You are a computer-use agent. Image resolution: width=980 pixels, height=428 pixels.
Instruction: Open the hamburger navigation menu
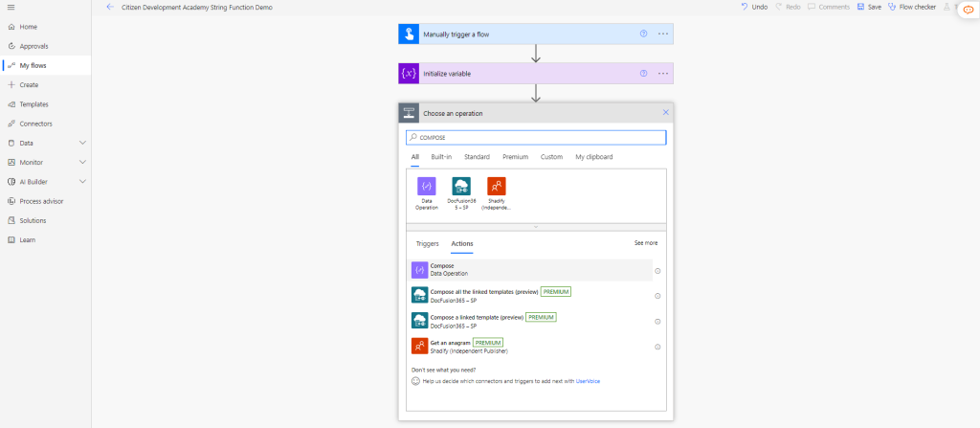(x=11, y=7)
